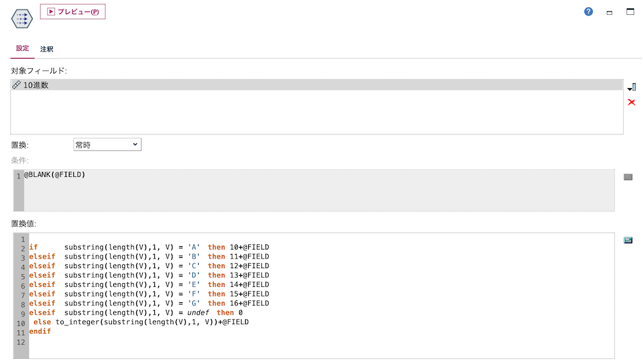This screenshot has width=643, height=364.
Task: Switch to the 注釈 tab
Action: (47, 50)
